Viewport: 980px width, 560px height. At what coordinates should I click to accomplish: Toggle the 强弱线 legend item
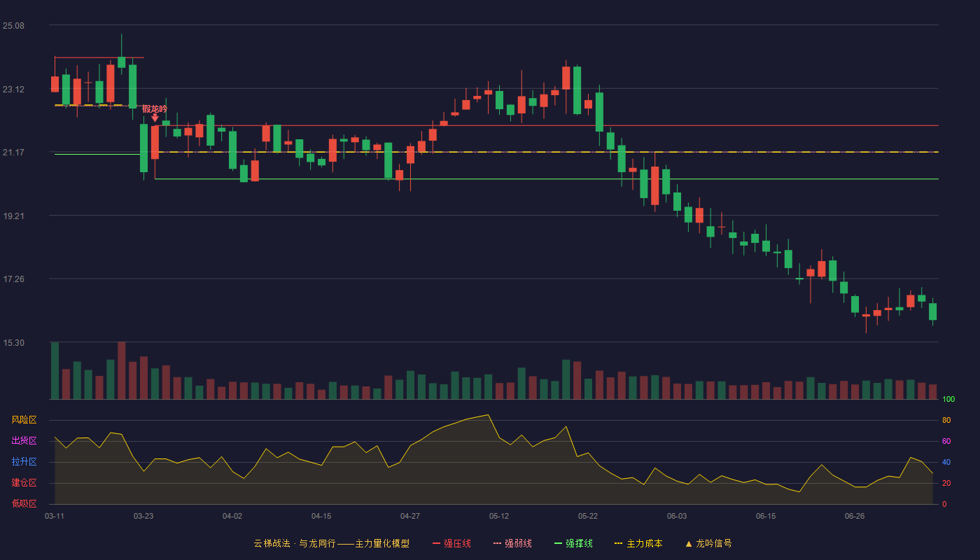pos(512,543)
